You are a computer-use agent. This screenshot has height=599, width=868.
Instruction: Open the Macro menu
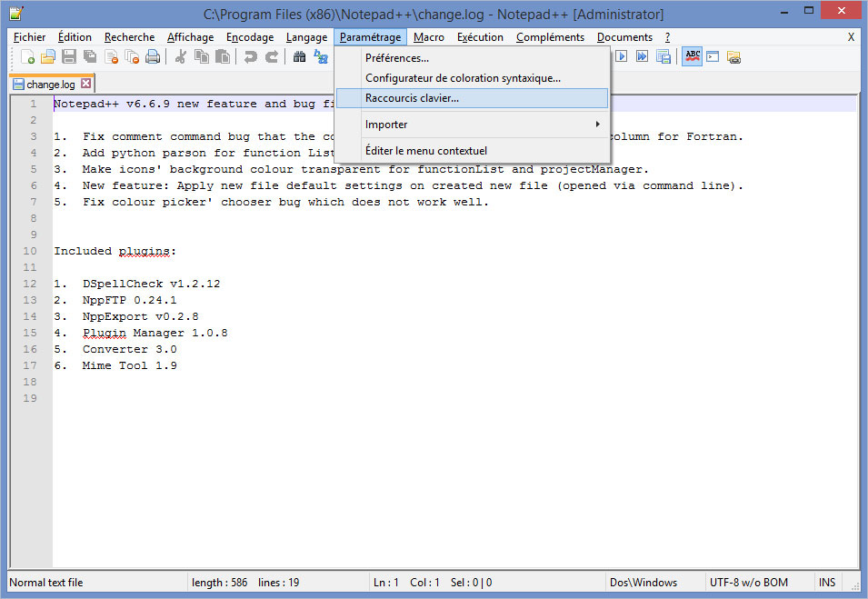pos(428,37)
